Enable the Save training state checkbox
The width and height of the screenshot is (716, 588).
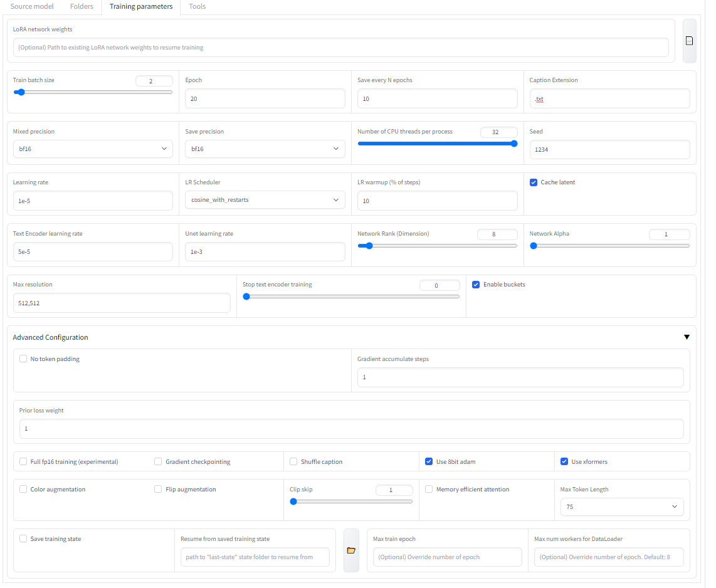(23, 538)
